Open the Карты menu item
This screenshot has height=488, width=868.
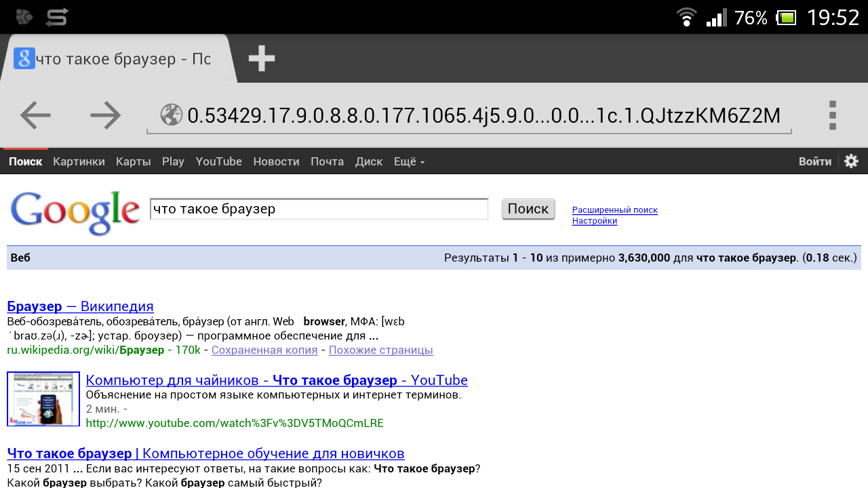coord(133,161)
